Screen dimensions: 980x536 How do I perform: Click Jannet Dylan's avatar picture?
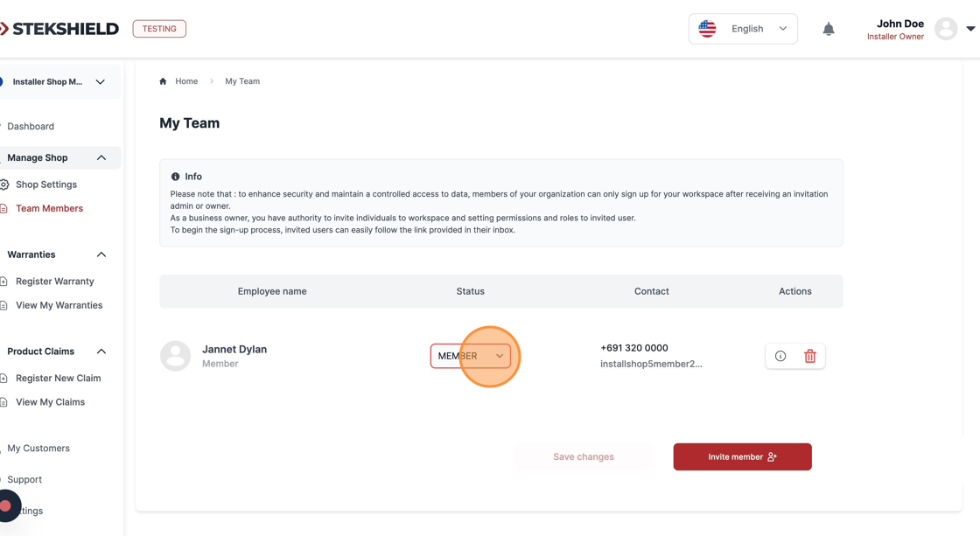click(x=175, y=356)
